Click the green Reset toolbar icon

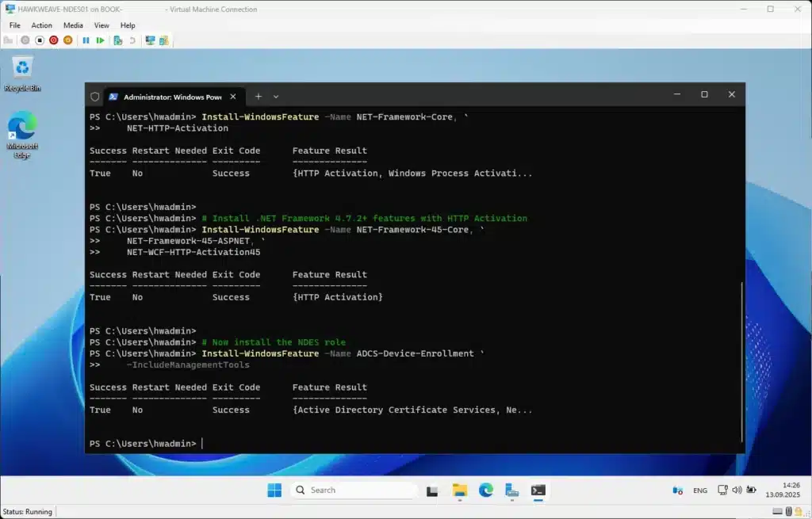pyautogui.click(x=100, y=40)
